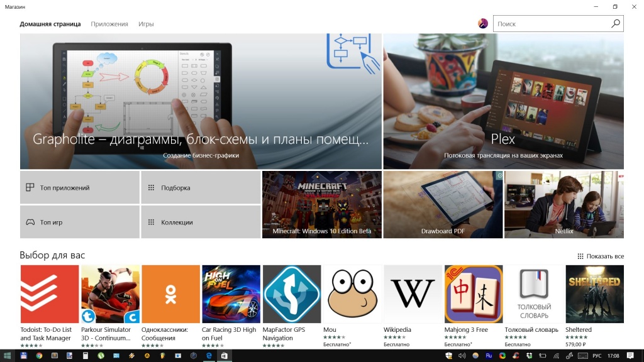Open the MapFactor GPS Navigation icon
644x362 pixels.
[292, 294]
